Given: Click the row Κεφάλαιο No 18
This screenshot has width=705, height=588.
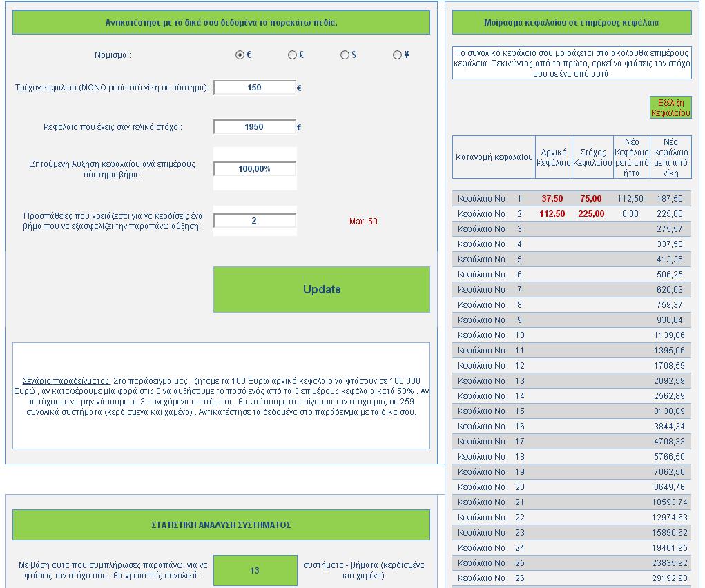Looking at the screenshot, I should [x=572, y=457].
